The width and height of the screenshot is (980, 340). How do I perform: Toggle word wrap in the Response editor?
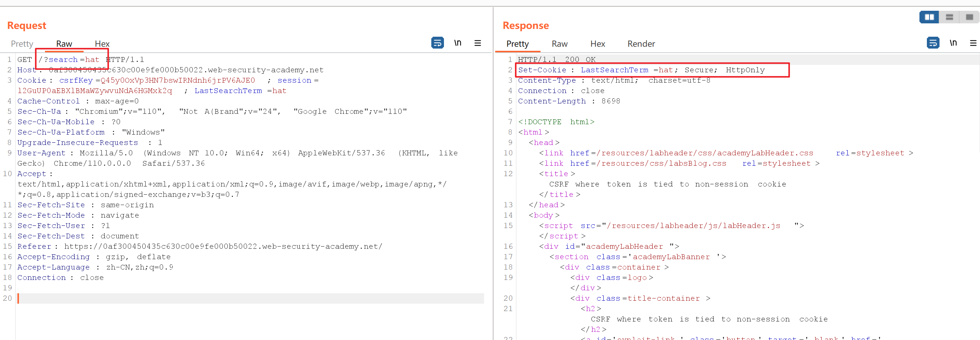point(933,43)
